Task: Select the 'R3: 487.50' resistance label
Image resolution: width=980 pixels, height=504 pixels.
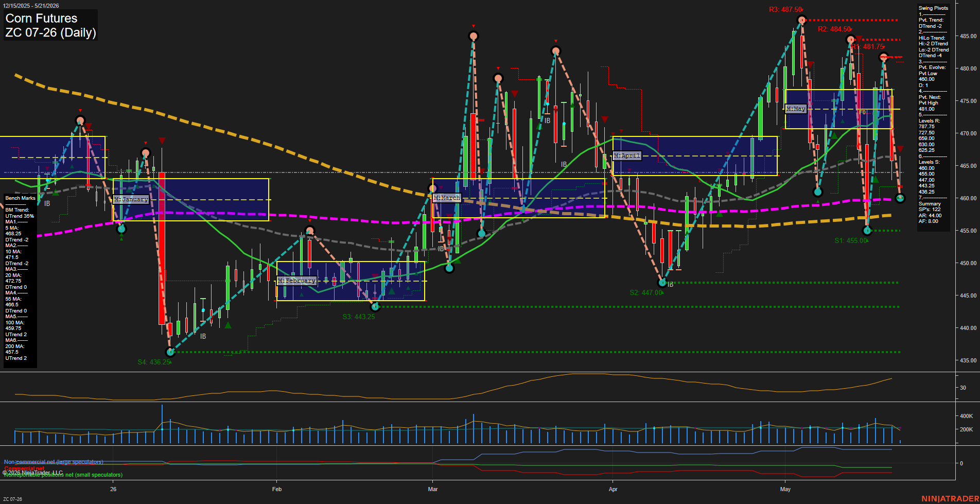Action: 785,9
